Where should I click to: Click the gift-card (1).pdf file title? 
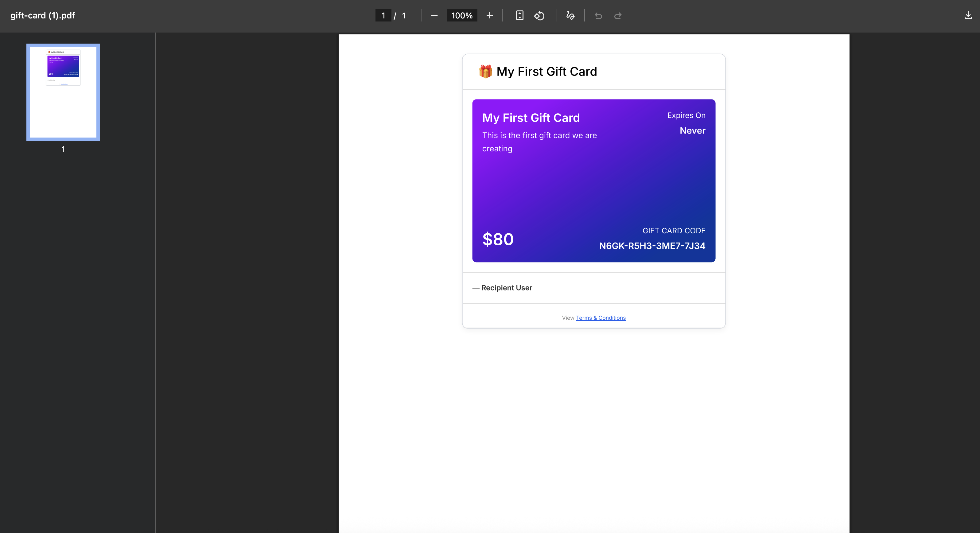pyautogui.click(x=43, y=16)
